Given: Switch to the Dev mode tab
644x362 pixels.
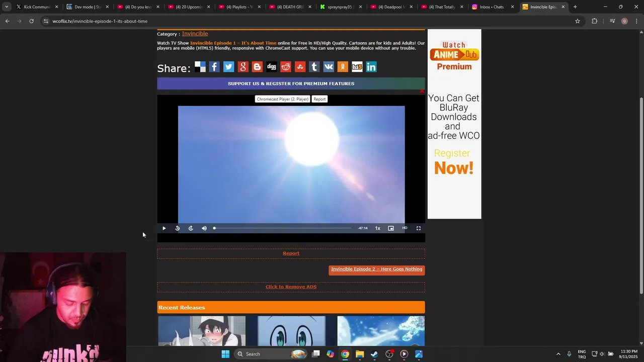Looking at the screenshot, I should point(87,7).
